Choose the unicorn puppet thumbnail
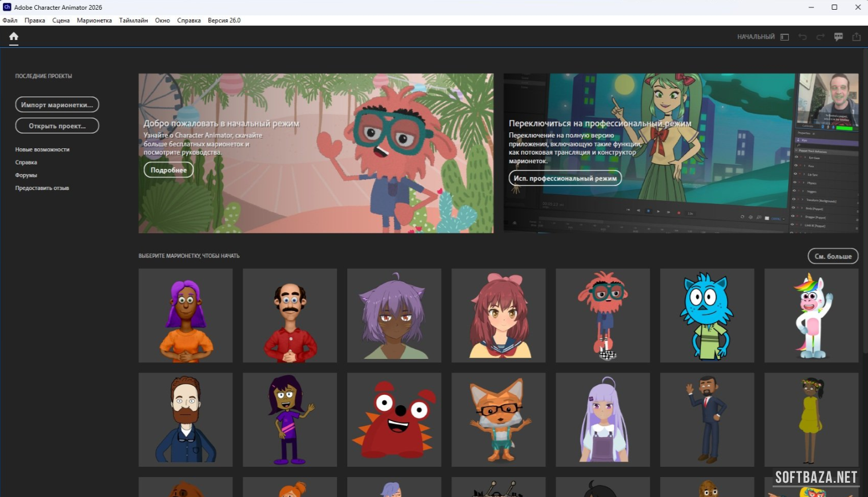Viewport: 868px width, 497px height. (811, 316)
